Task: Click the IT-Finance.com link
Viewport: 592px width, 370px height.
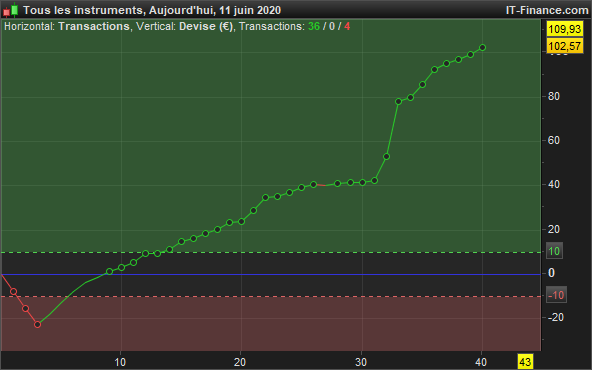Action: tap(547, 10)
